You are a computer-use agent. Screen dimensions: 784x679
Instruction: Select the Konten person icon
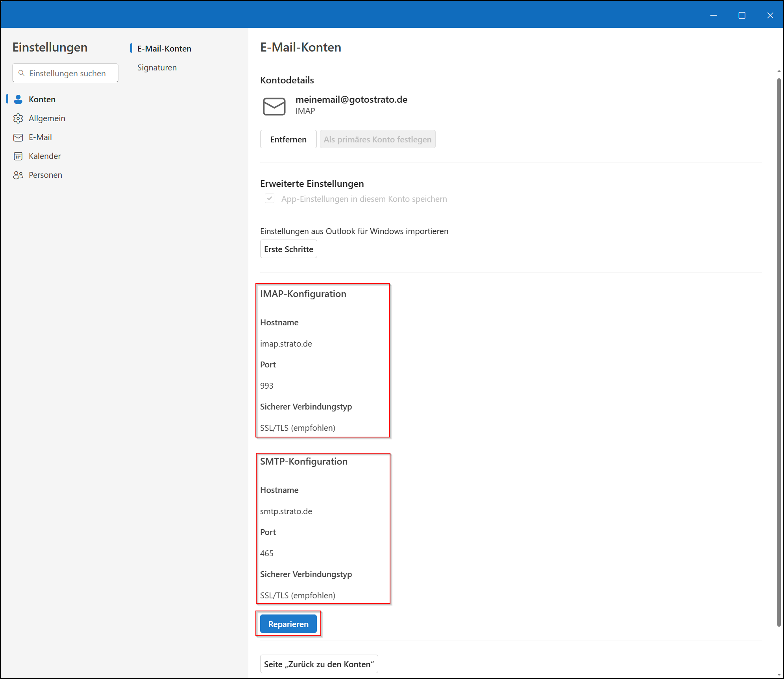(x=18, y=99)
